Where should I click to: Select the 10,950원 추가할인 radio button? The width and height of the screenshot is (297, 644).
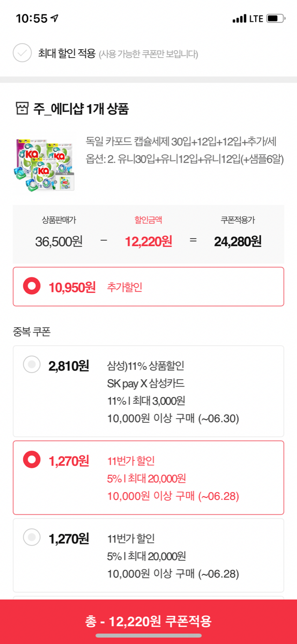coord(32,287)
